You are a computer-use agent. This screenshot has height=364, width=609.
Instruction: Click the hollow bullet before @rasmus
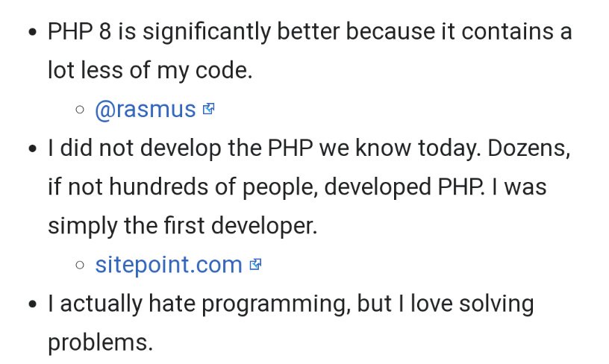tap(80, 110)
